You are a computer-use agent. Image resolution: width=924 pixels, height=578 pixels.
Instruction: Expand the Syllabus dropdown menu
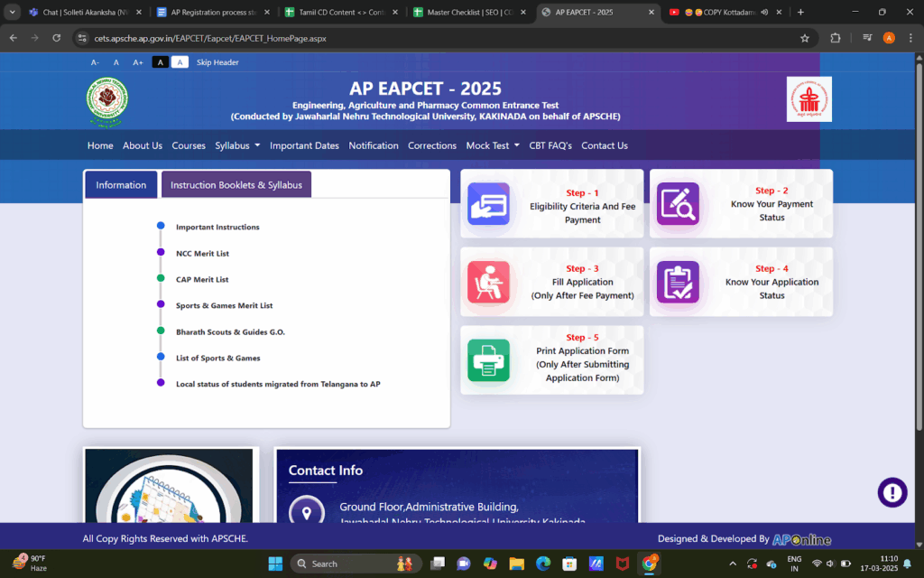pos(237,145)
